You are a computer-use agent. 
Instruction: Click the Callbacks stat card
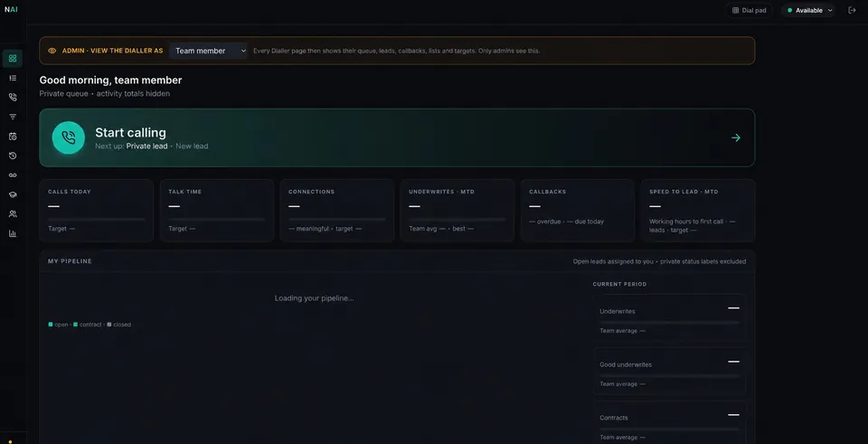pyautogui.click(x=578, y=211)
